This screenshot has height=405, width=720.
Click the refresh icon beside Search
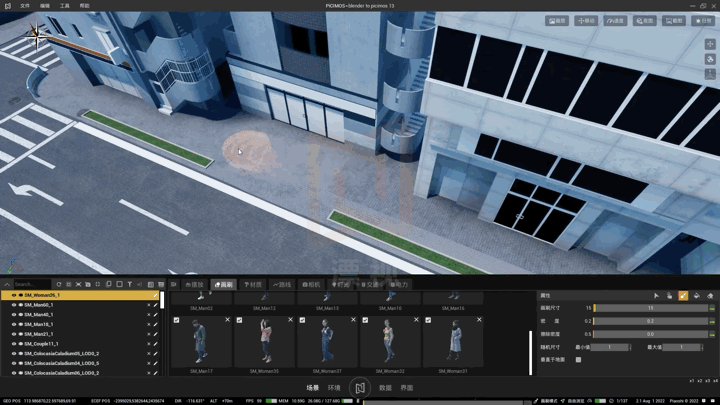(59, 284)
